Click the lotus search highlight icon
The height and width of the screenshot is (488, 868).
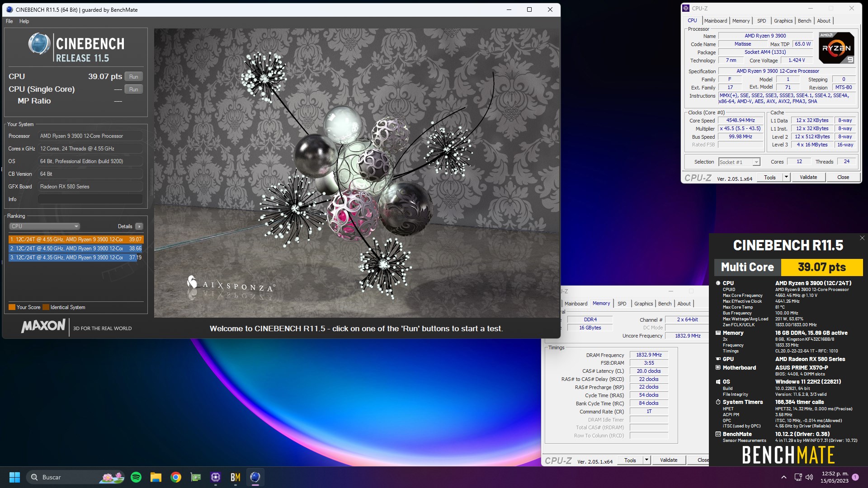pos(112,477)
